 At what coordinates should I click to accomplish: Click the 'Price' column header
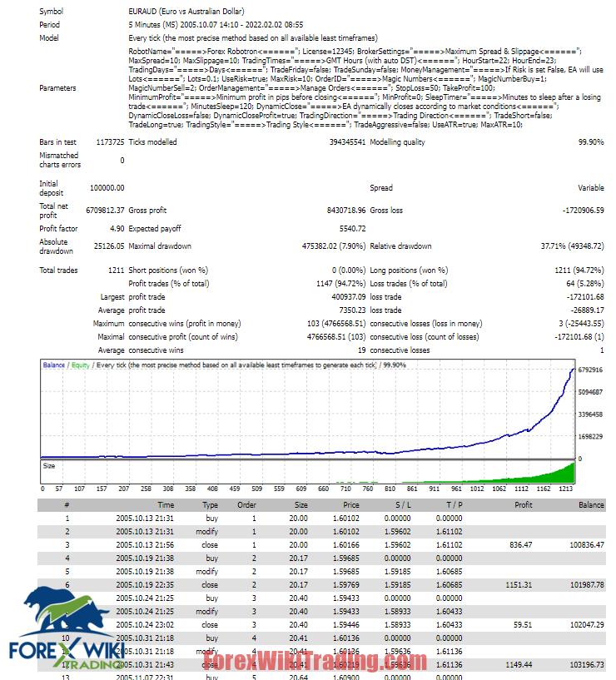click(x=351, y=505)
